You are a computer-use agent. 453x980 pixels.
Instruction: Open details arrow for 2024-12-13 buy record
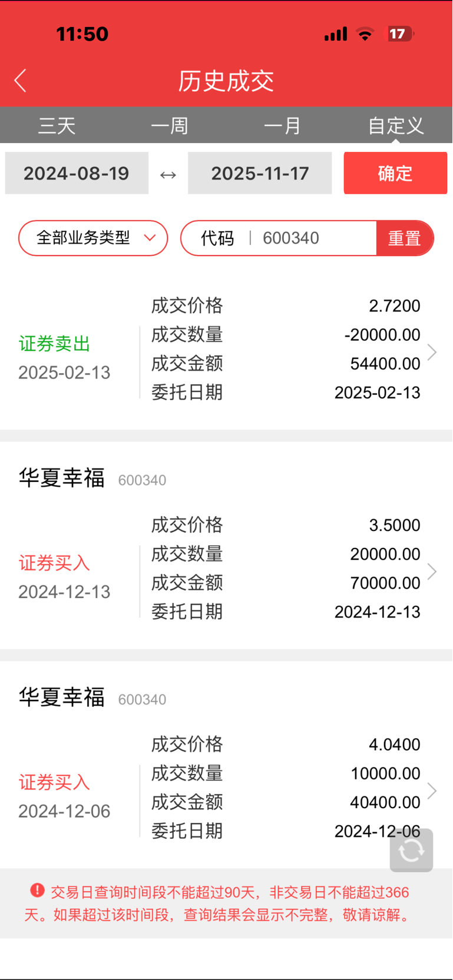coord(432,572)
